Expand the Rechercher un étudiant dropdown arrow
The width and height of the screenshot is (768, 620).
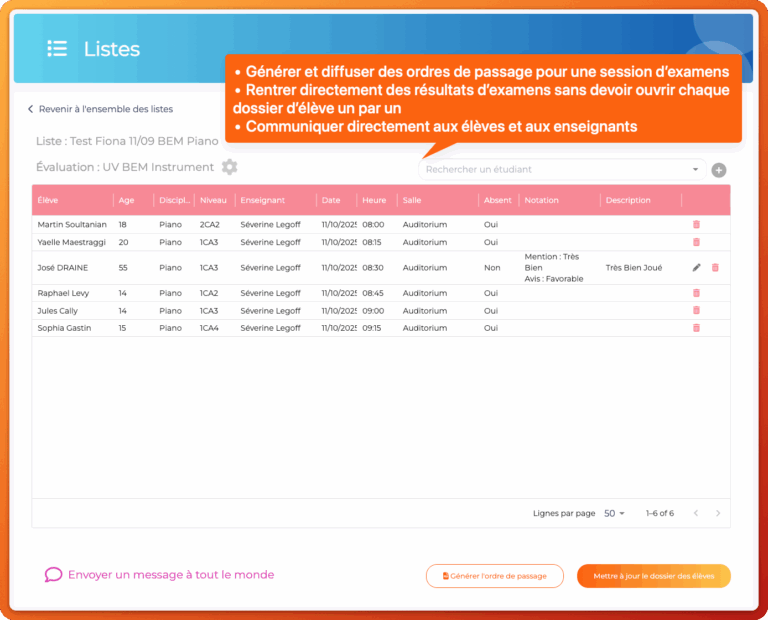tap(695, 170)
